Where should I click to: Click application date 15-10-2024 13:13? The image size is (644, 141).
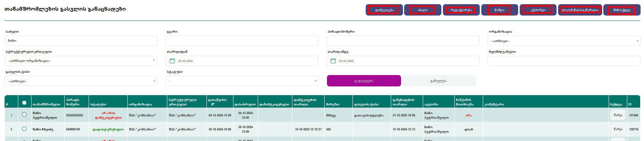pyautogui.click(x=404, y=129)
